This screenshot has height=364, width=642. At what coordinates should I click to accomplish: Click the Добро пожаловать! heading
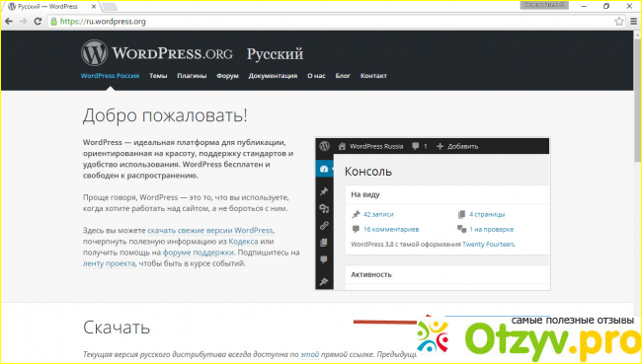pyautogui.click(x=165, y=115)
